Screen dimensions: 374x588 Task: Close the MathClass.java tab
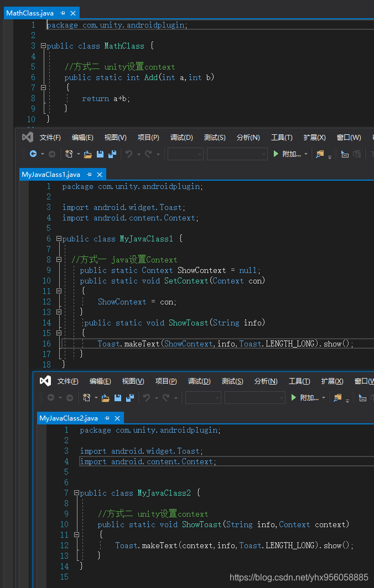tap(73, 13)
